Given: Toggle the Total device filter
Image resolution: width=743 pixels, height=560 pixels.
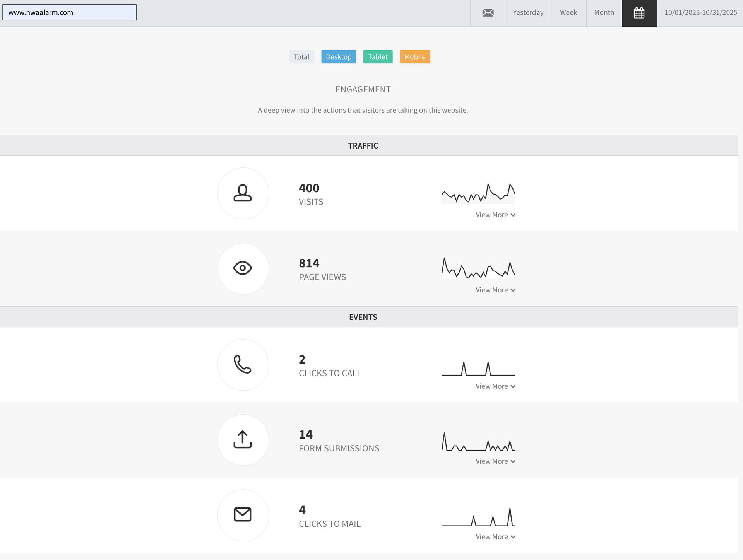Looking at the screenshot, I should [301, 57].
